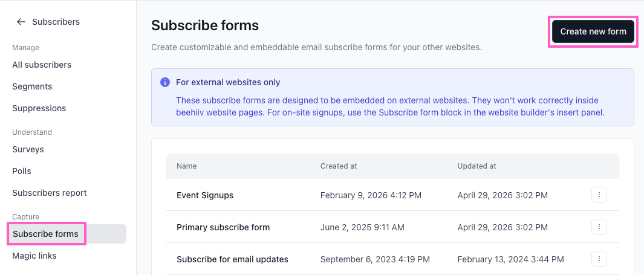Open options for Subscribe for email updates
The image size is (644, 275).
599,259
